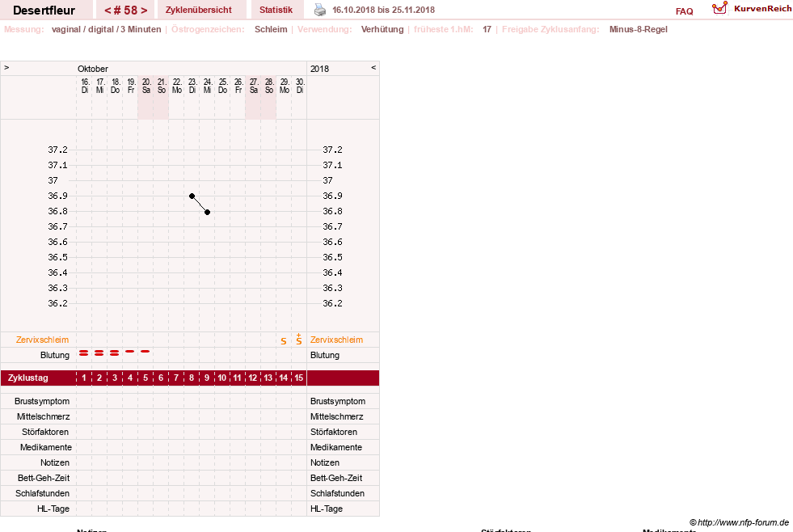Select the 'Schleim' Östrogenzeichen value
This screenshot has width=793, height=532.
[271, 29]
